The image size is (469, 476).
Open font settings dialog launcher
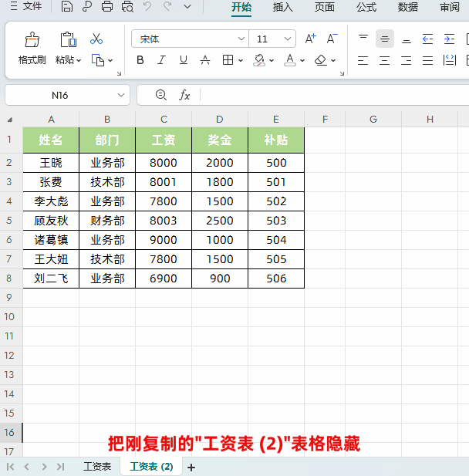click(x=342, y=73)
